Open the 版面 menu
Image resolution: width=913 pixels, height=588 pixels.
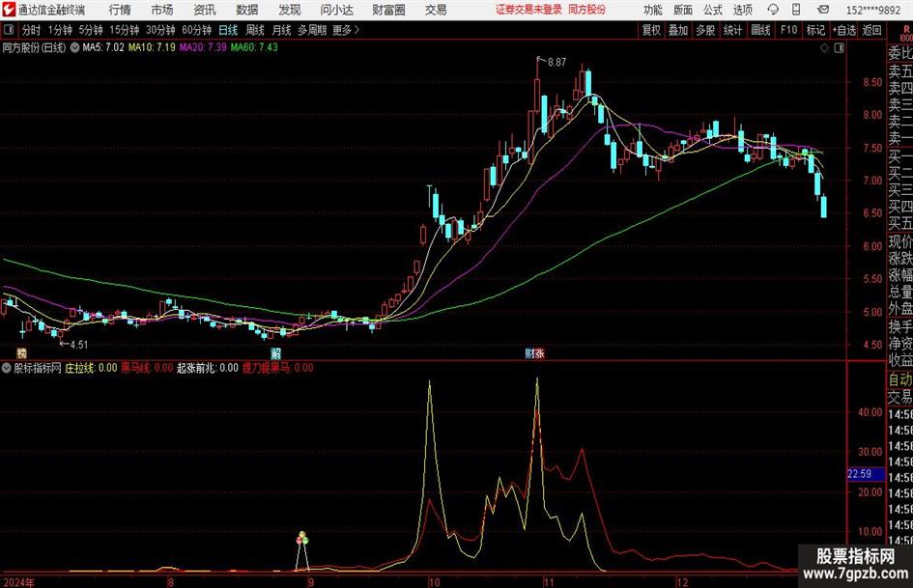tap(683, 10)
